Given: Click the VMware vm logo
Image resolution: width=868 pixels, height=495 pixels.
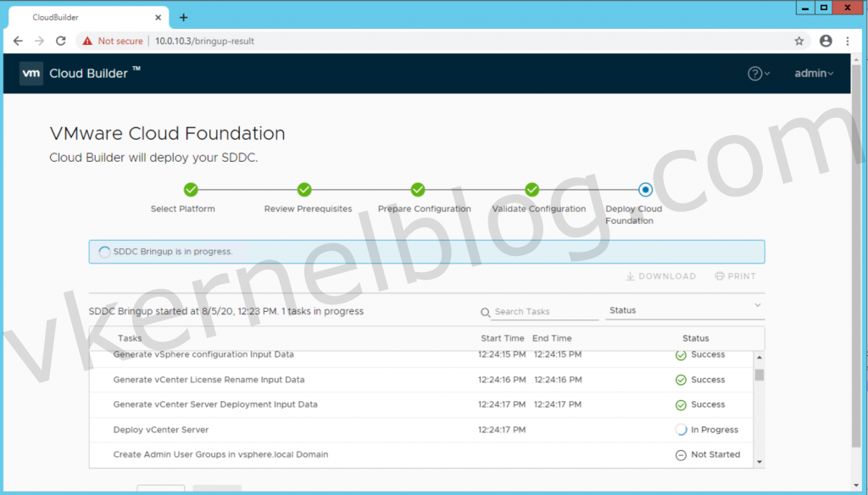Looking at the screenshot, I should click(31, 74).
